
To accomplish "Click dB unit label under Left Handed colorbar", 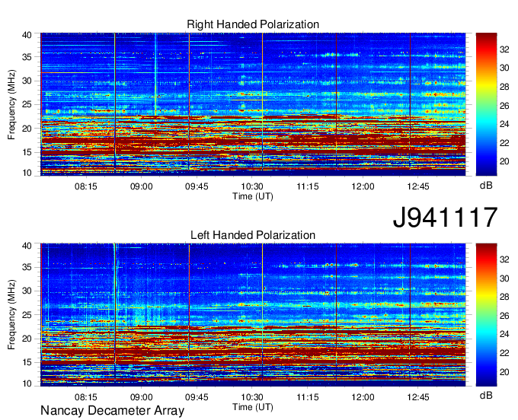I will click(486, 396).
